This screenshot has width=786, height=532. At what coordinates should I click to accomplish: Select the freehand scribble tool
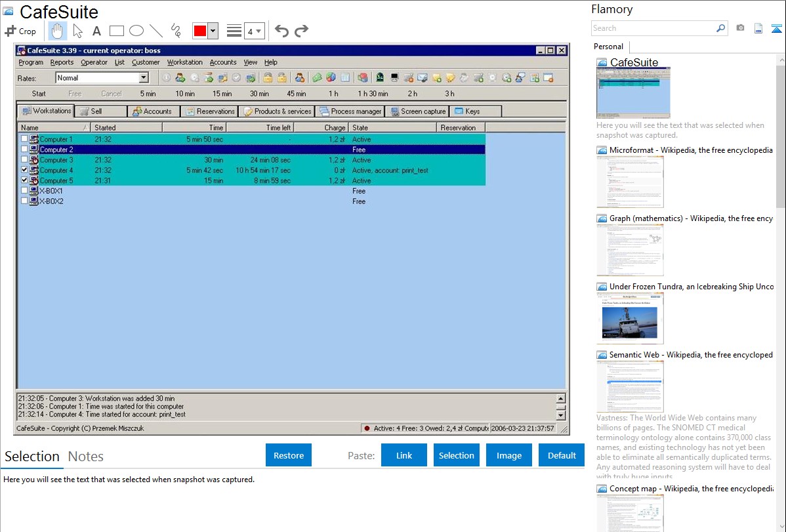176,31
